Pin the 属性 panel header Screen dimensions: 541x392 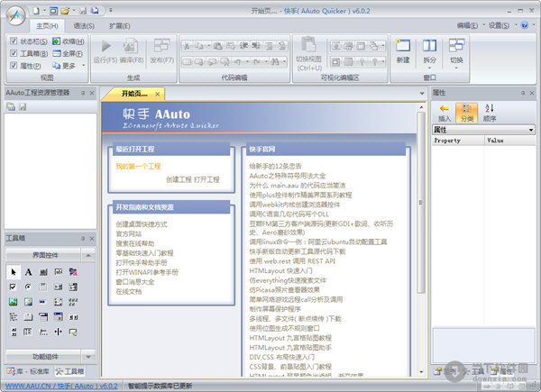point(523,93)
